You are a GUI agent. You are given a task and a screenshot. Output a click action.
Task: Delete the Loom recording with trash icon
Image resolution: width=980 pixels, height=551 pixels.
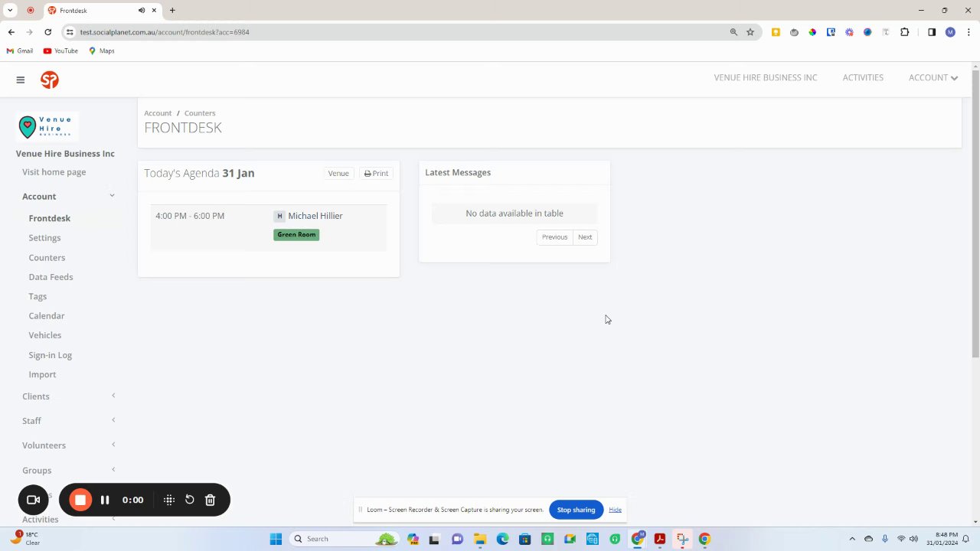210,500
